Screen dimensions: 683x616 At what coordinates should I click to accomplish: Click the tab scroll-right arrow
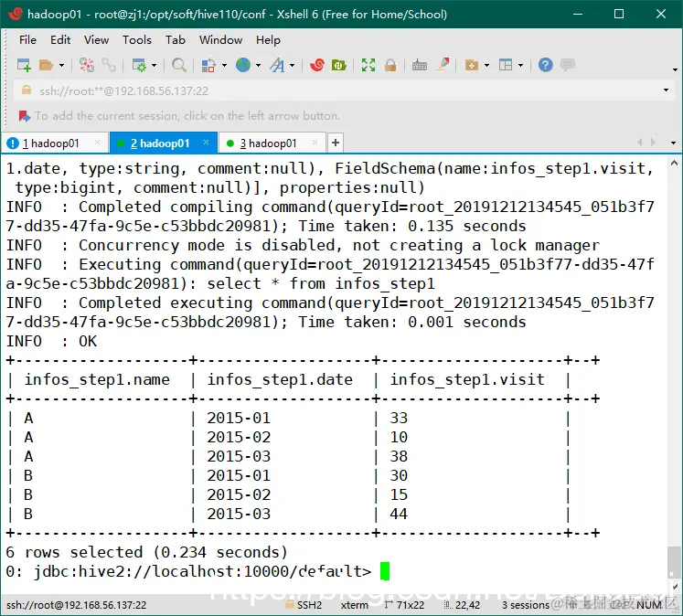(x=653, y=143)
